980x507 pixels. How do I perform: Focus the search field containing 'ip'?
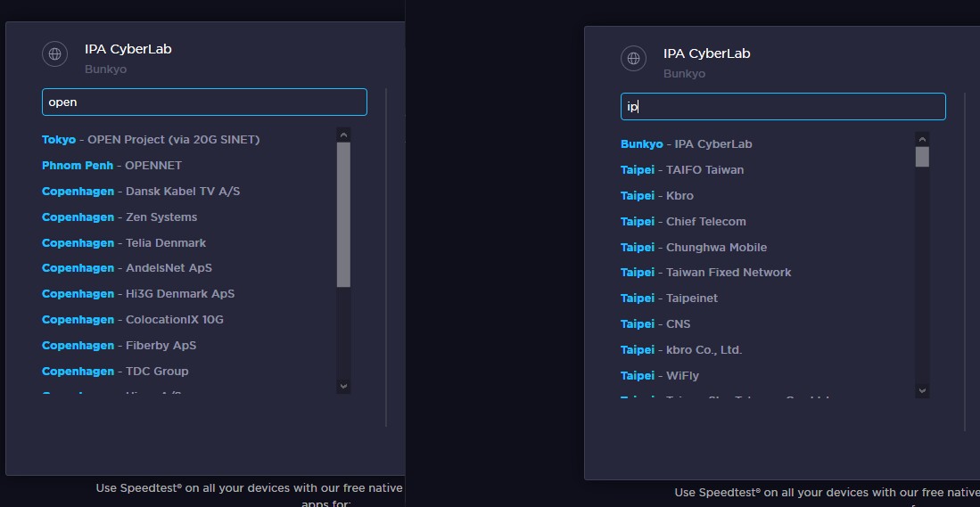[783, 107]
